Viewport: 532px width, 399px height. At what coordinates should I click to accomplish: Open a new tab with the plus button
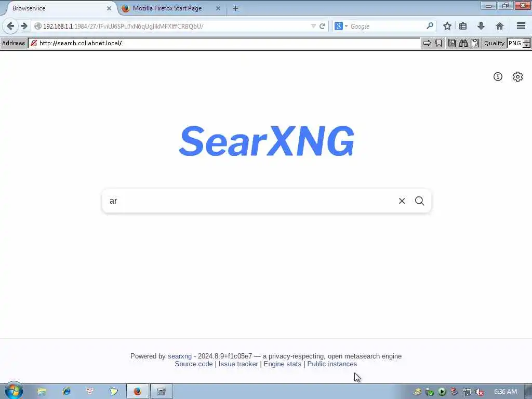point(235,8)
